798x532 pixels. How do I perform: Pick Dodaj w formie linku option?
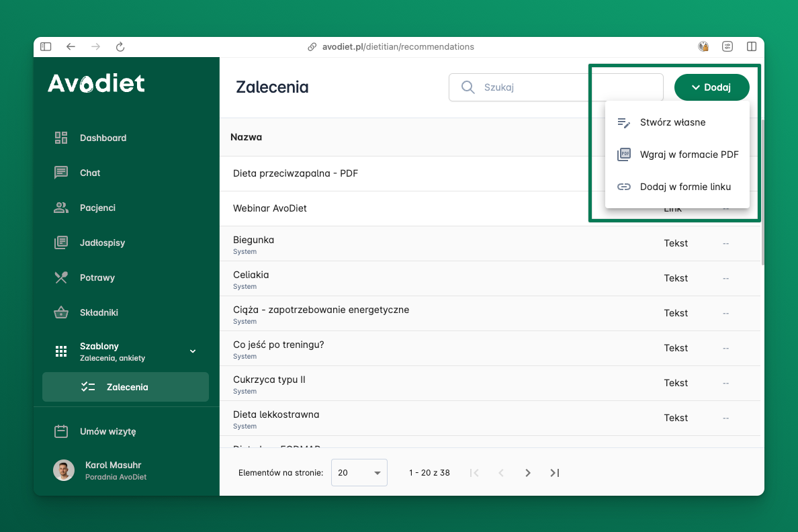pos(684,187)
